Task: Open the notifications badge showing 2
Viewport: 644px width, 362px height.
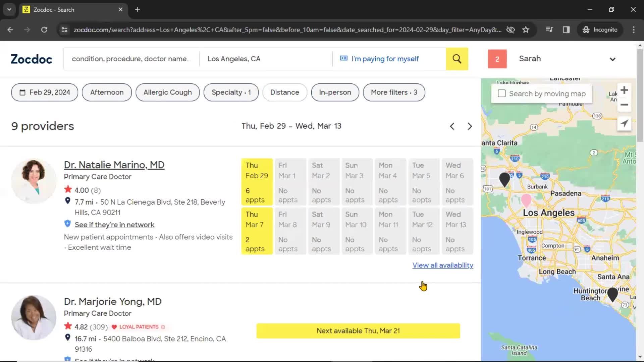Action: pyautogui.click(x=497, y=59)
